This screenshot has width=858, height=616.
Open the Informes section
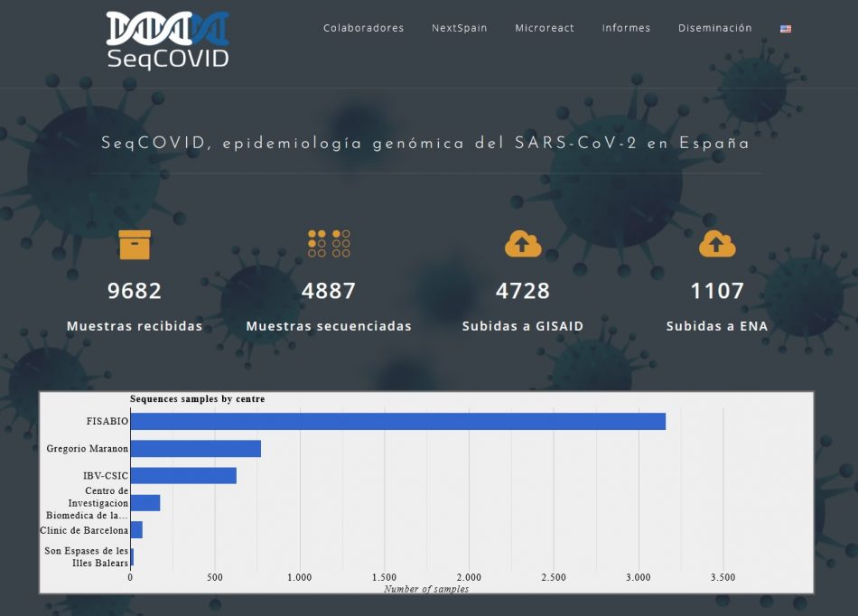click(x=626, y=28)
